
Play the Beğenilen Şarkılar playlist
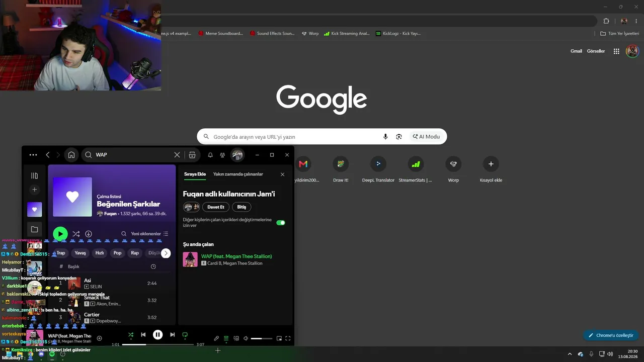pos(60,234)
